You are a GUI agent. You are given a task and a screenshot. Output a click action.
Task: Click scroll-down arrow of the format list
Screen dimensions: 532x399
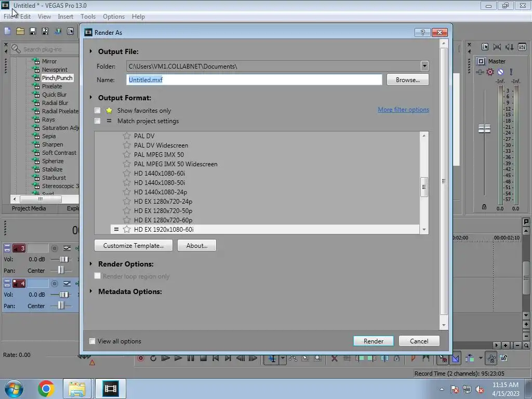click(x=424, y=230)
